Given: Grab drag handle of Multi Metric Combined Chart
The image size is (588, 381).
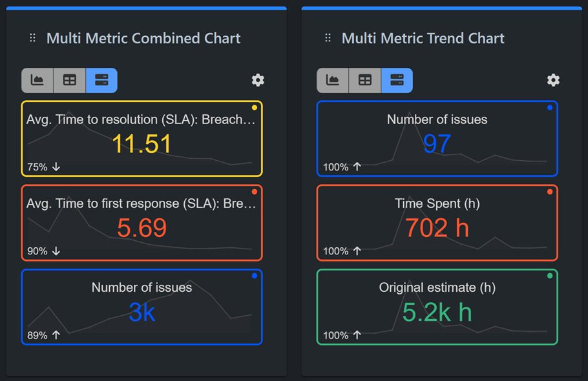Looking at the screenshot, I should pyautogui.click(x=33, y=39).
